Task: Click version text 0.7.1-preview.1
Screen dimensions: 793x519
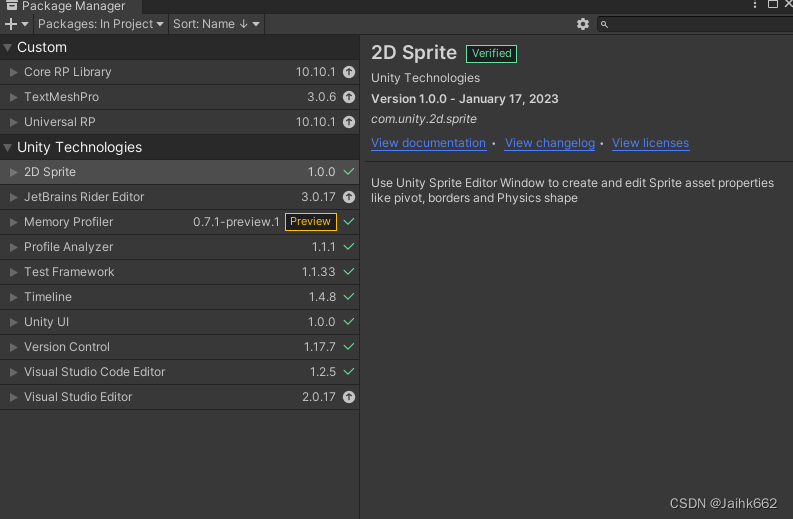Action: (236, 222)
